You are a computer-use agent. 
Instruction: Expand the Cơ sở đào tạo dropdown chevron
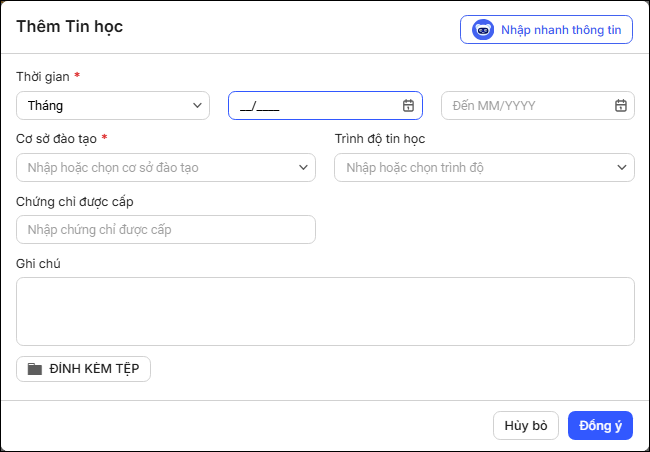pos(303,168)
